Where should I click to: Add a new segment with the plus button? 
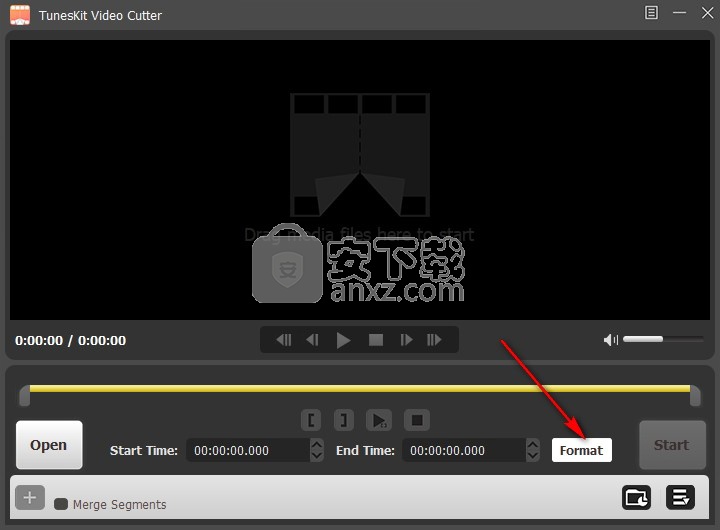coord(30,497)
